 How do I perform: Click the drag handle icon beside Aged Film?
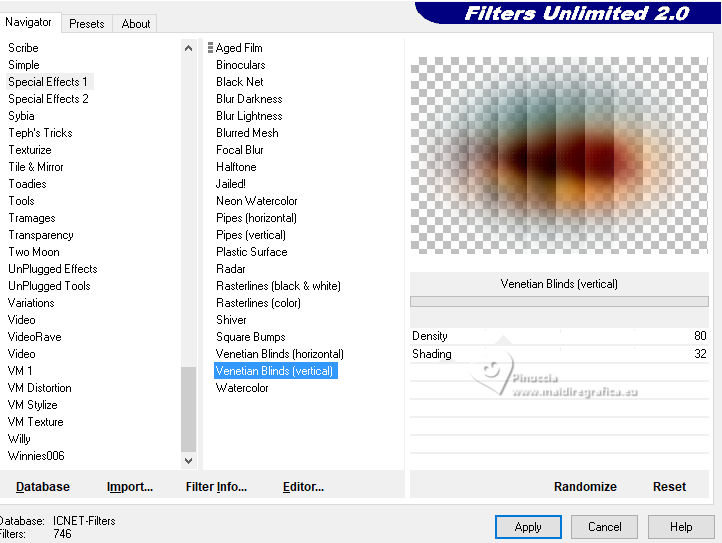point(210,47)
